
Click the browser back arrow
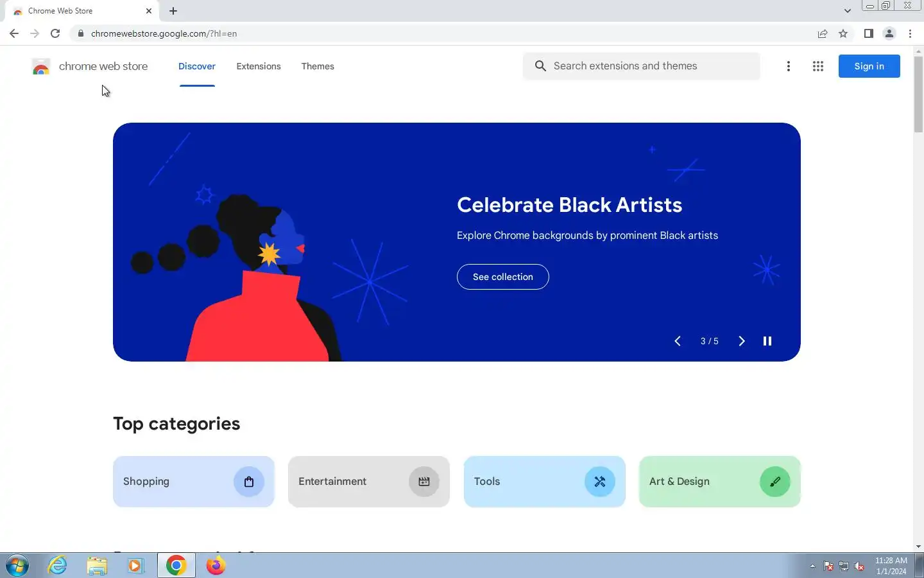tap(14, 33)
